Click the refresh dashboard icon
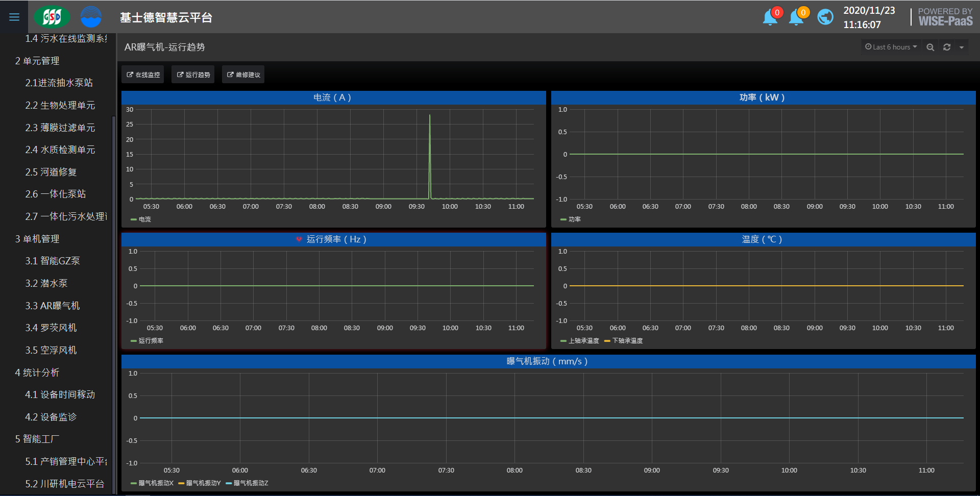Screen dimensions: 980x496 tap(947, 47)
